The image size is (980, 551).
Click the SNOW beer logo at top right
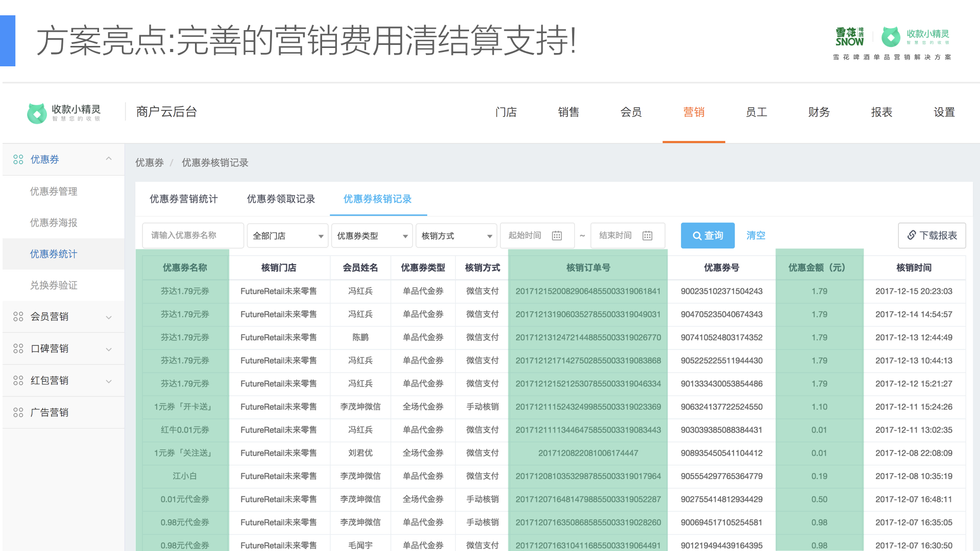click(850, 37)
